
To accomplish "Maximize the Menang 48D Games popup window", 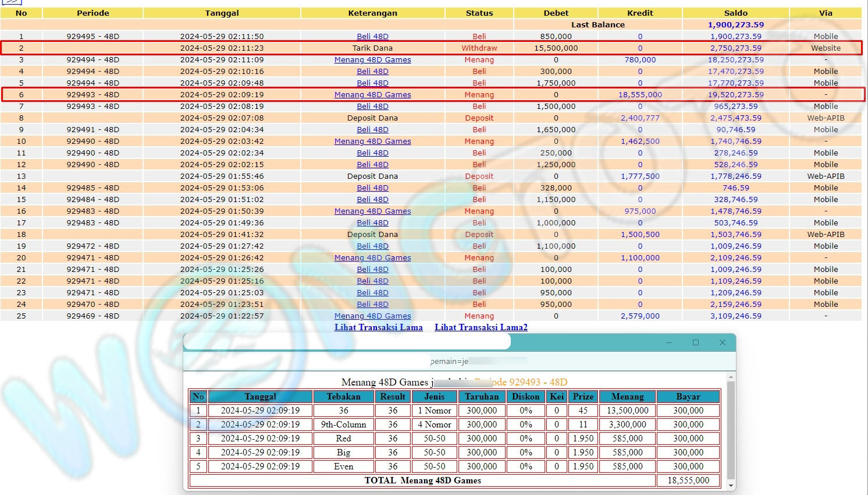I will (x=695, y=342).
